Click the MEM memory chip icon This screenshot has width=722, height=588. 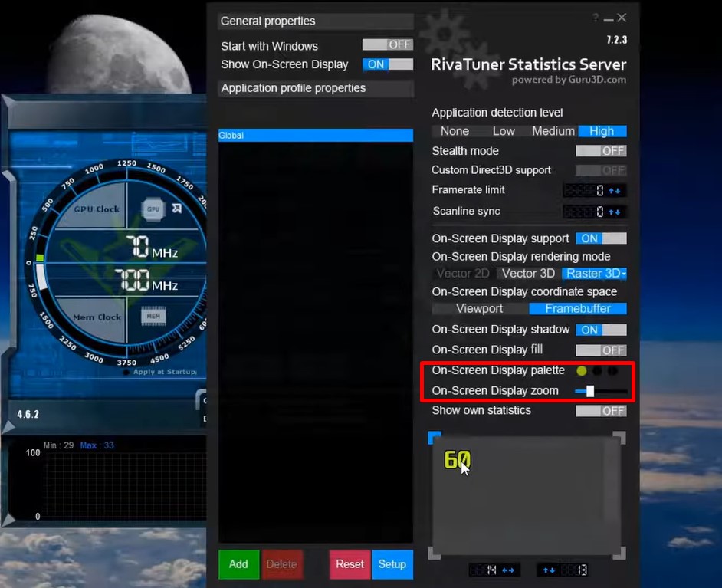[153, 316]
